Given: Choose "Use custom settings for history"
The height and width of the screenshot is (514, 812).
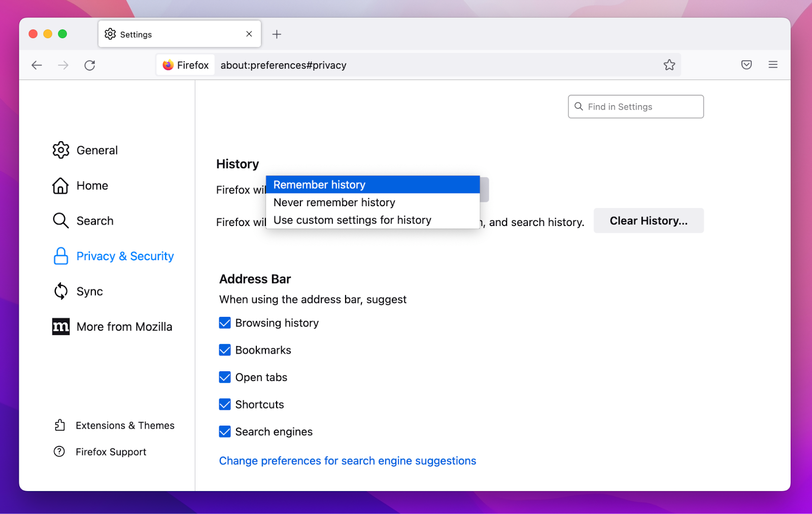Looking at the screenshot, I should point(352,220).
